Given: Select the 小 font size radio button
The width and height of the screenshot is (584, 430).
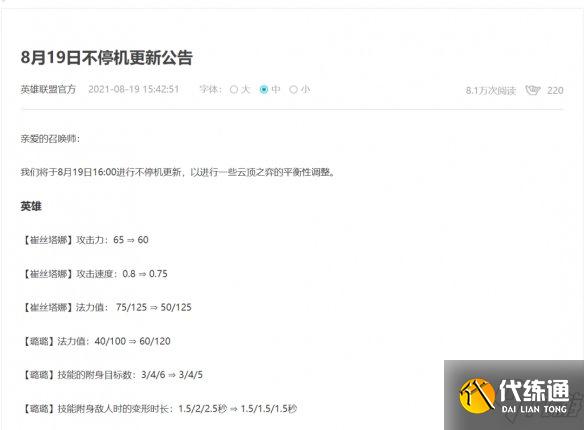Looking at the screenshot, I should tap(293, 89).
